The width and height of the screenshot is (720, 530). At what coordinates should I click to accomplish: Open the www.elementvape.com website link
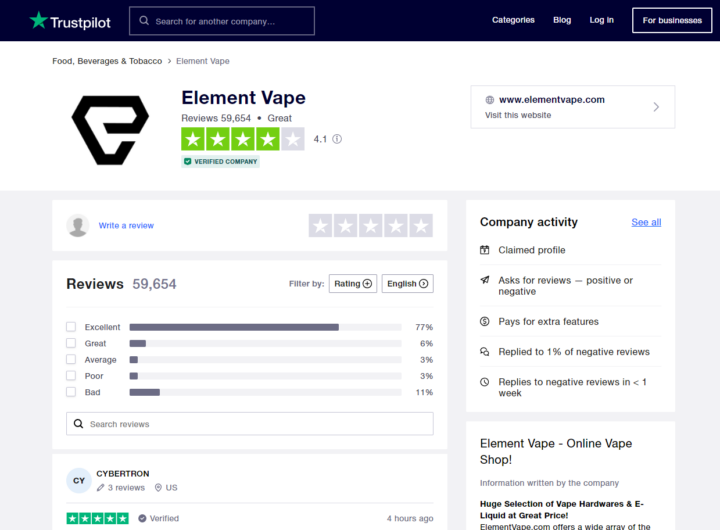pyautogui.click(x=551, y=100)
